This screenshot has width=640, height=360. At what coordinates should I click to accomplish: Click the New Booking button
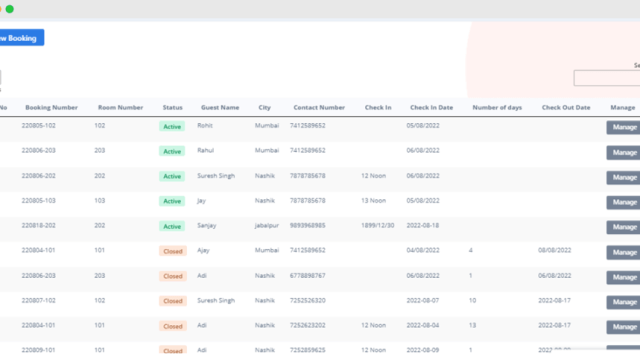coord(22,38)
